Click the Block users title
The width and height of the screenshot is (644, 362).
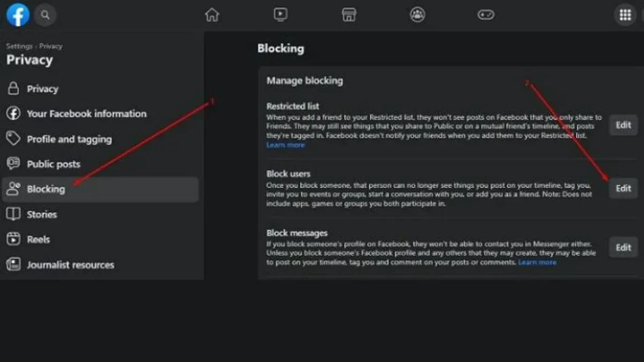[x=289, y=174]
